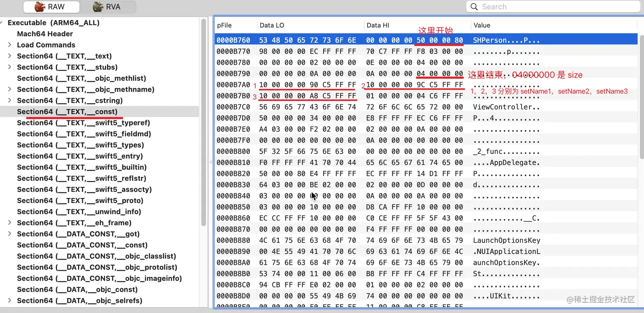Select the row at offset 0000B760
This screenshot has width=644, height=313.
(426, 40)
